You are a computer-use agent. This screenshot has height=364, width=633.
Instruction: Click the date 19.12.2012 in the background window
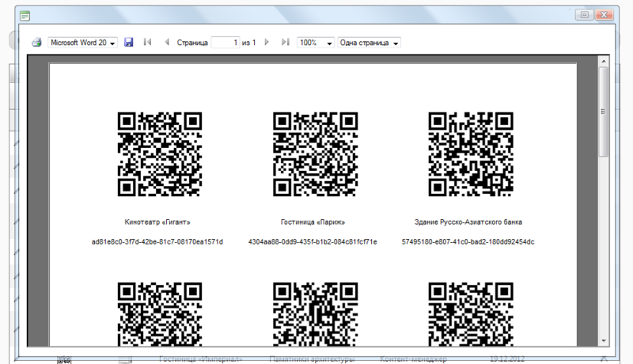pos(507,358)
